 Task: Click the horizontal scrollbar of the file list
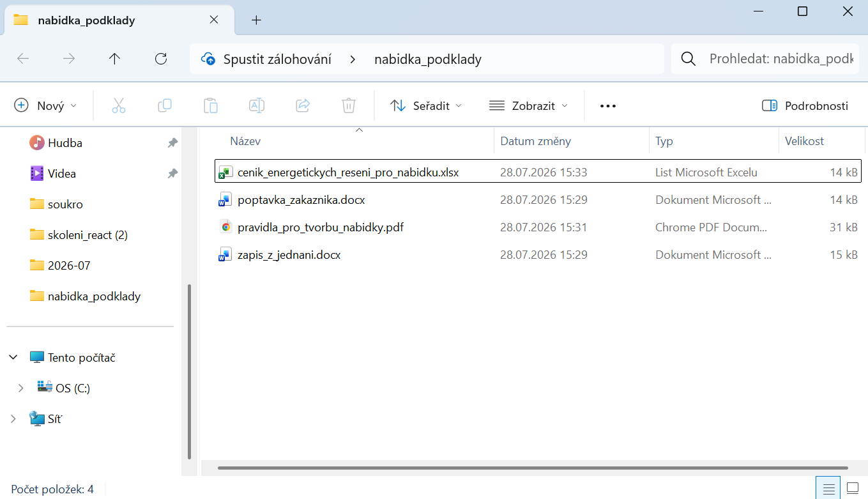point(533,468)
